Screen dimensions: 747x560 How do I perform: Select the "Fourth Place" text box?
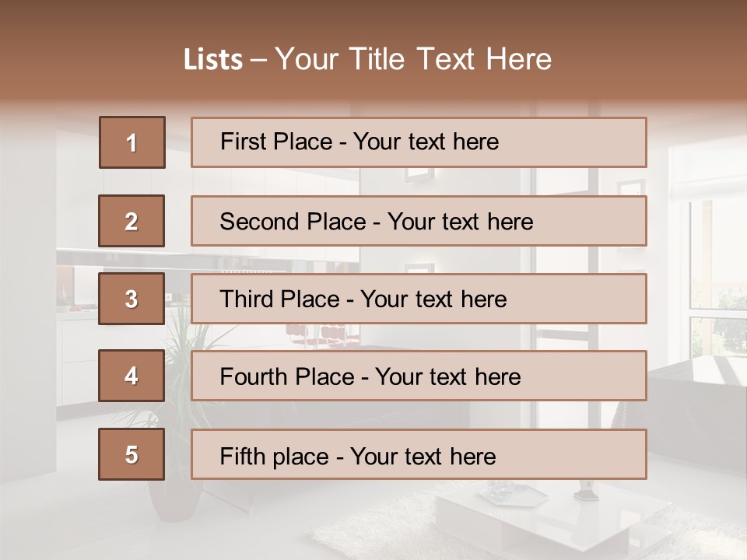coord(419,376)
